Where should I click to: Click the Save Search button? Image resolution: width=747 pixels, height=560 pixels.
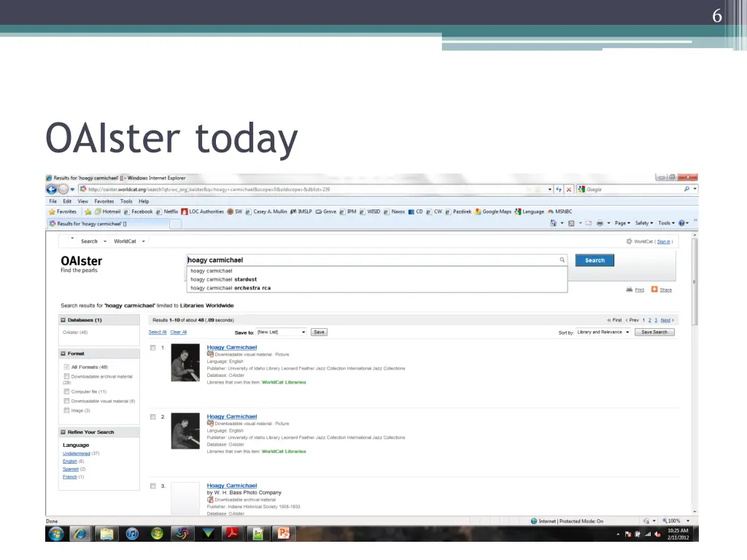(x=654, y=332)
